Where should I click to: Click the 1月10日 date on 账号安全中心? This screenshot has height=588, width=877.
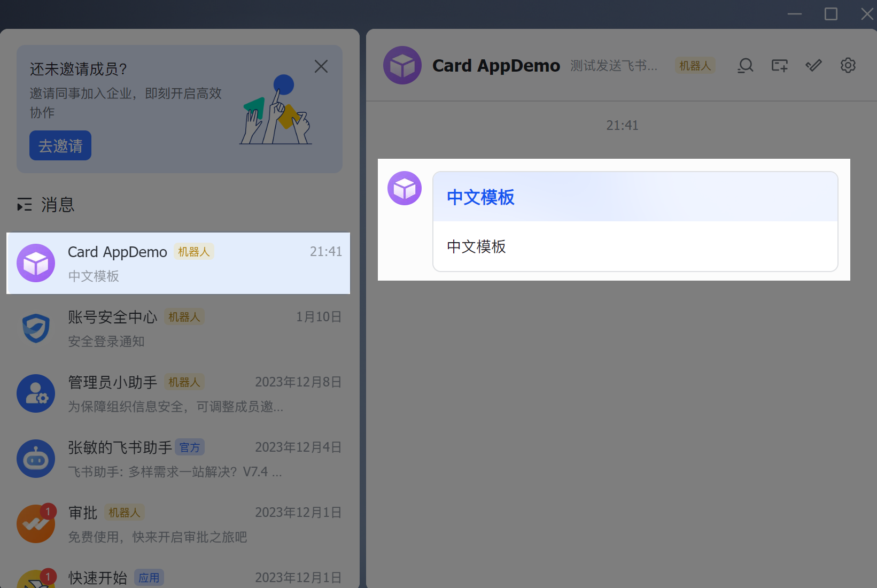(319, 317)
